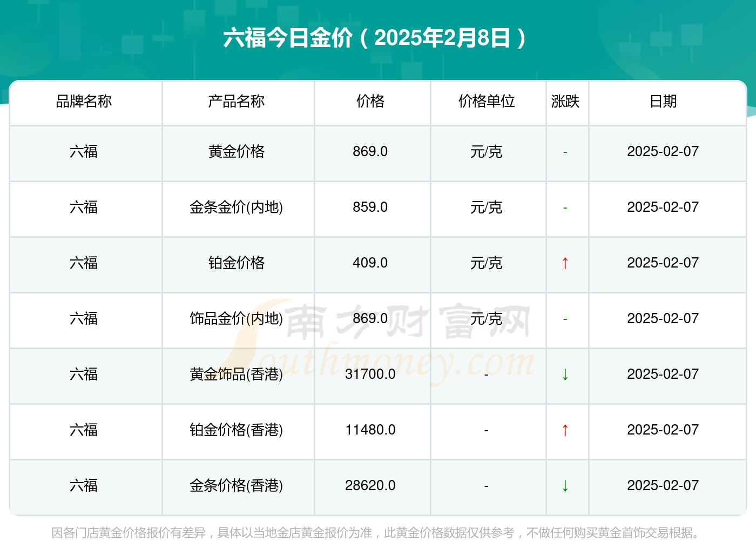Click the price 409.0
This screenshot has width=756, height=541.
click(x=370, y=263)
